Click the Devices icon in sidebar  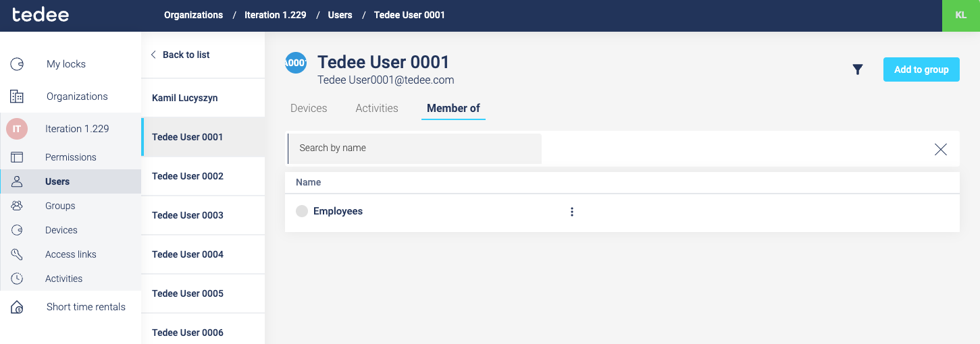(x=17, y=230)
